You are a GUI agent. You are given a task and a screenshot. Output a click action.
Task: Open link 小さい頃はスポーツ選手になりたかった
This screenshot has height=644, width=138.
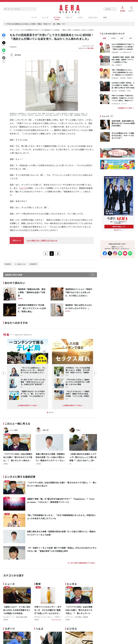pyautogui.click(x=42, y=241)
